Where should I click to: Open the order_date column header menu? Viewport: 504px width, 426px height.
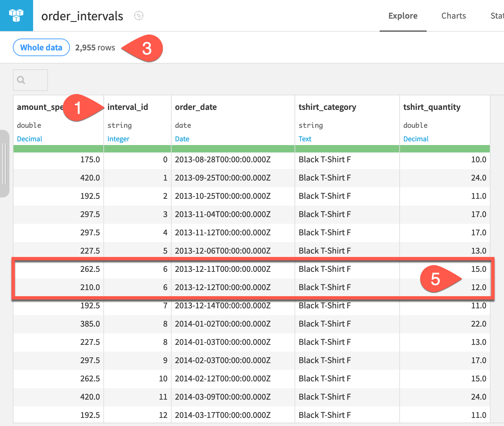pos(196,107)
